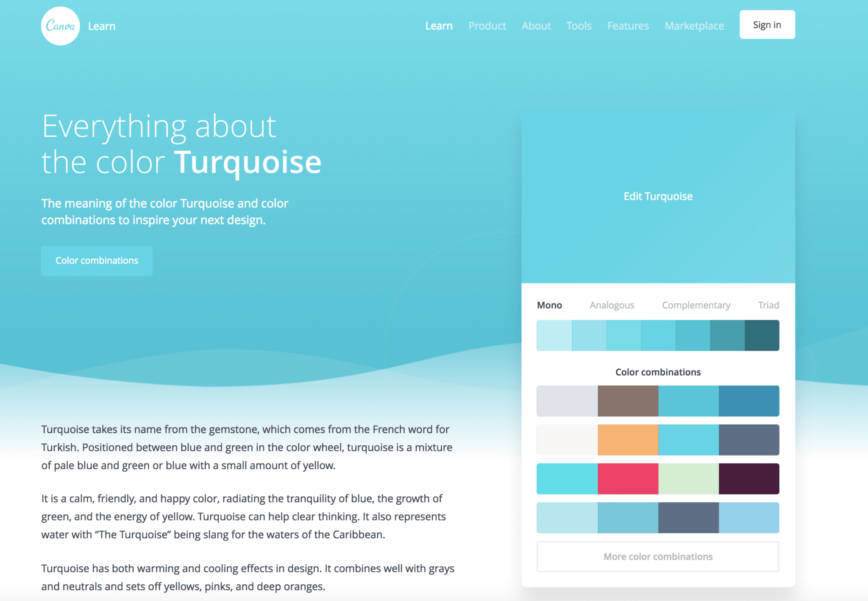Select the Triad color scheme option
868x601 pixels.
767,305
